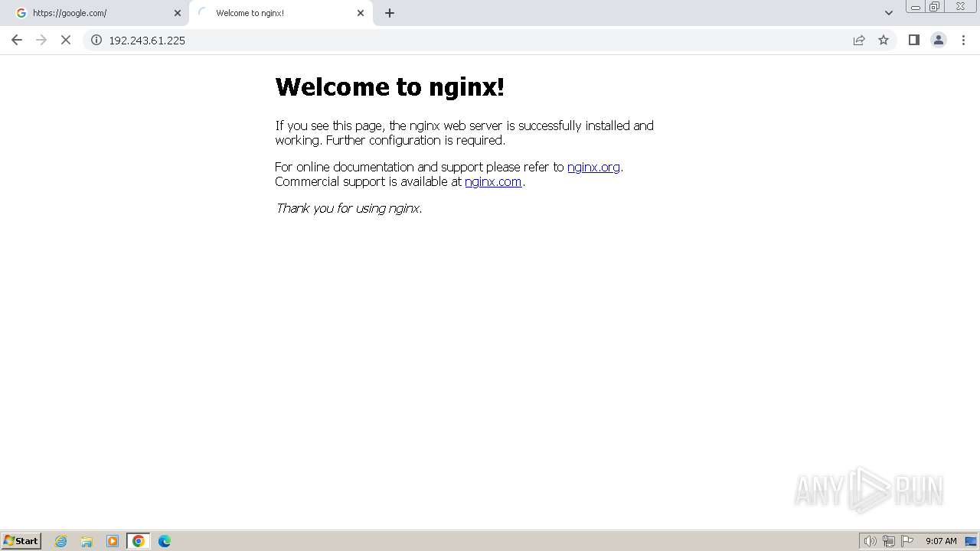Open Action Center flag icon
980x551 pixels.
click(x=907, y=541)
